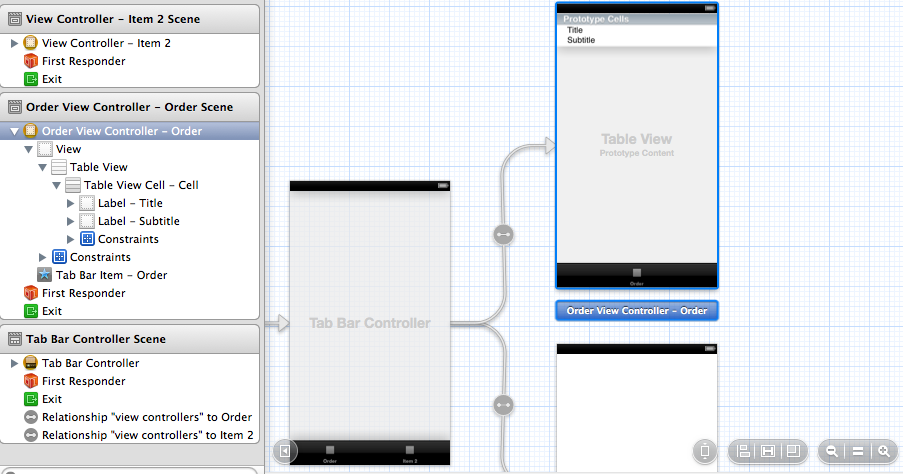The image size is (903, 474).
Task: Expand the Tab Bar Controller outline row
Action: tap(14, 363)
